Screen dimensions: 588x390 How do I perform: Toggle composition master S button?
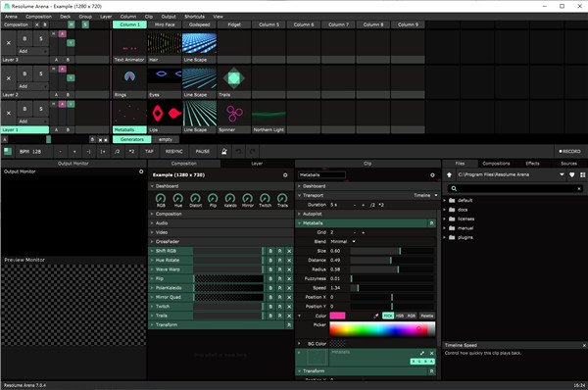tap(85, 24)
